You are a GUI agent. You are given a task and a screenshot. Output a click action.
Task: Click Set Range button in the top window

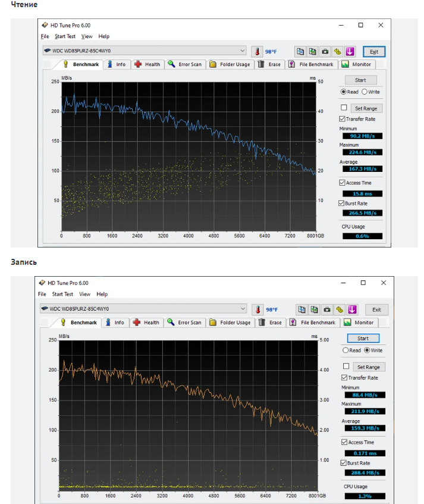pyautogui.click(x=366, y=108)
